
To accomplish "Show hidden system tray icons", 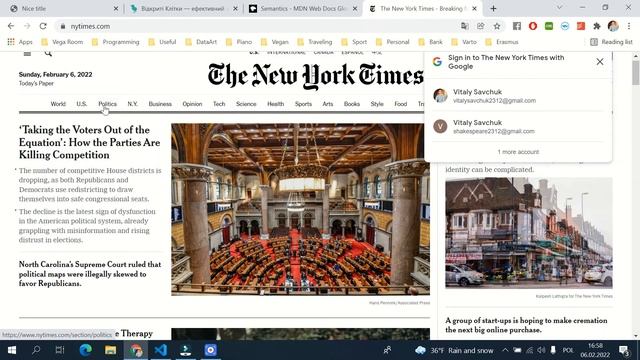I will tap(505, 350).
